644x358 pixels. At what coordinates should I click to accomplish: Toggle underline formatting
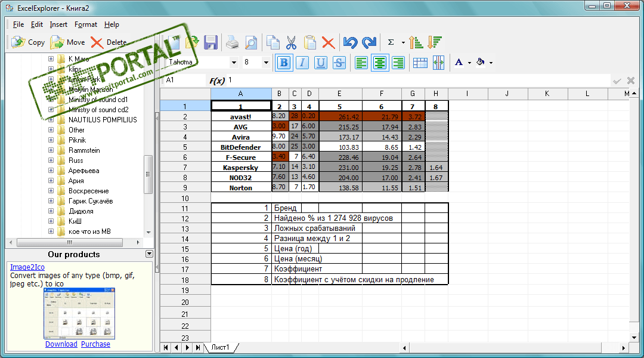[320, 63]
